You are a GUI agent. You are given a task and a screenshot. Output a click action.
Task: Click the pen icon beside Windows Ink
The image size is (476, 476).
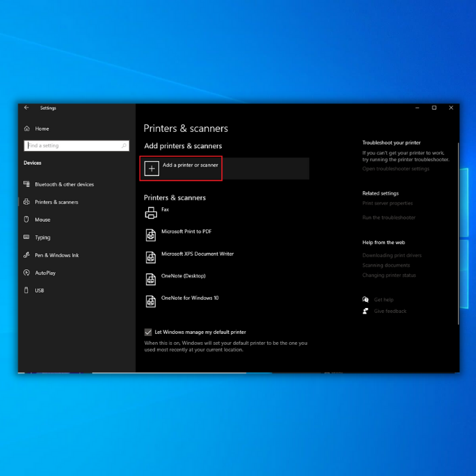tap(27, 255)
